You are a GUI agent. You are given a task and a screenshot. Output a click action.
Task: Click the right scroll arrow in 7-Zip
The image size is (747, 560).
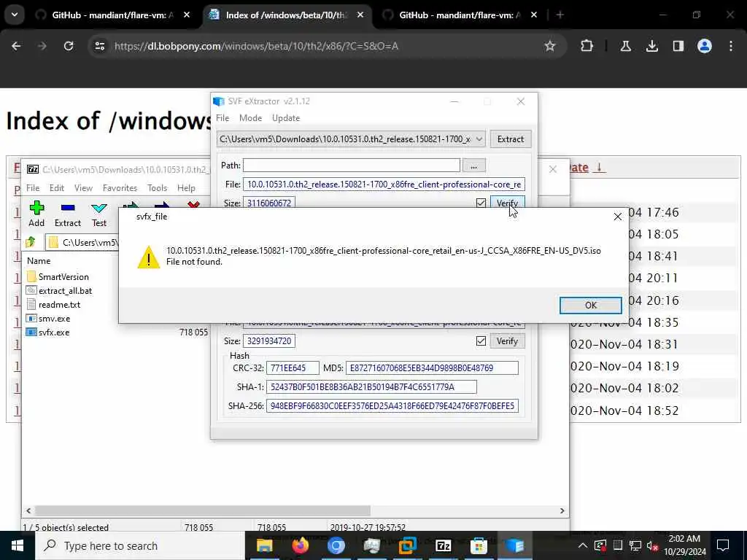tap(562, 510)
